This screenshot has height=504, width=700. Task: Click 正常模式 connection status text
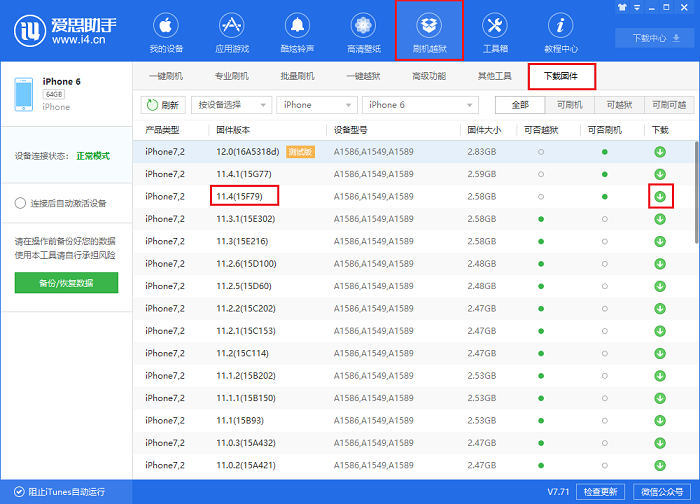[x=93, y=156]
